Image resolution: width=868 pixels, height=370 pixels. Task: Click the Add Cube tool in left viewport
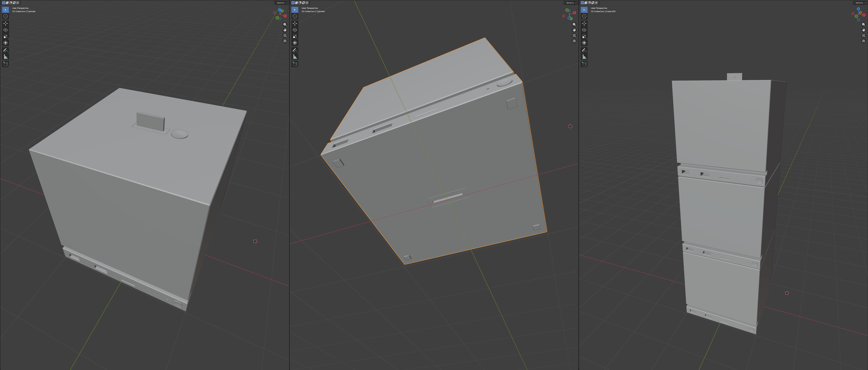[x=5, y=64]
